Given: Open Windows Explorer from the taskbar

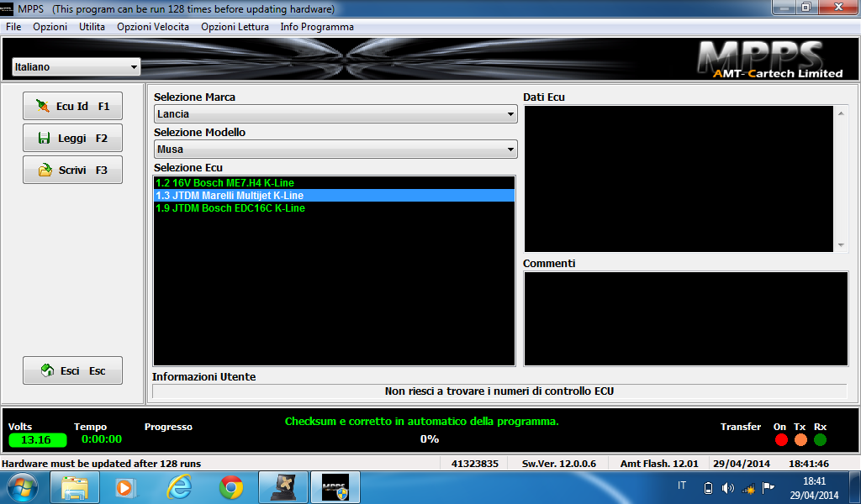Looking at the screenshot, I should coord(75,487).
